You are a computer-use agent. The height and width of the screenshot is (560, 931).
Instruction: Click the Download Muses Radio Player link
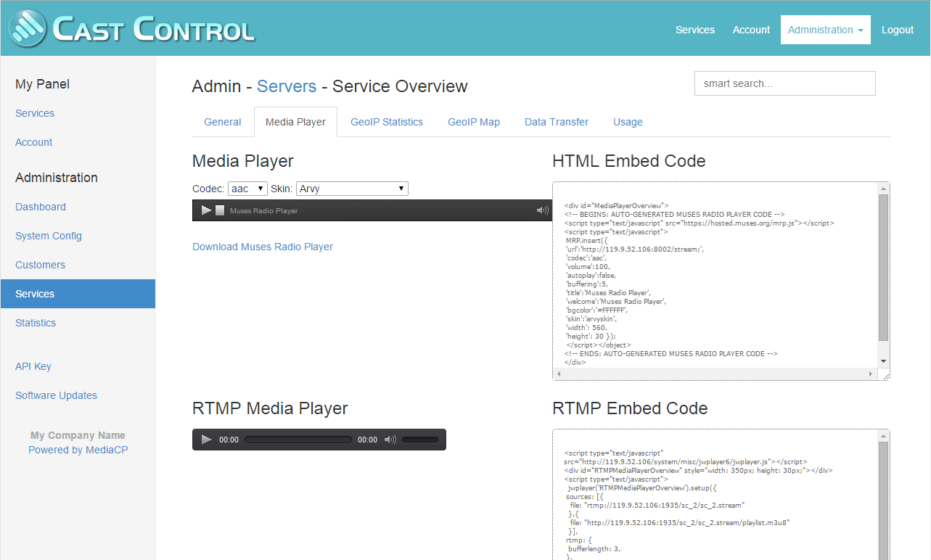click(x=262, y=247)
